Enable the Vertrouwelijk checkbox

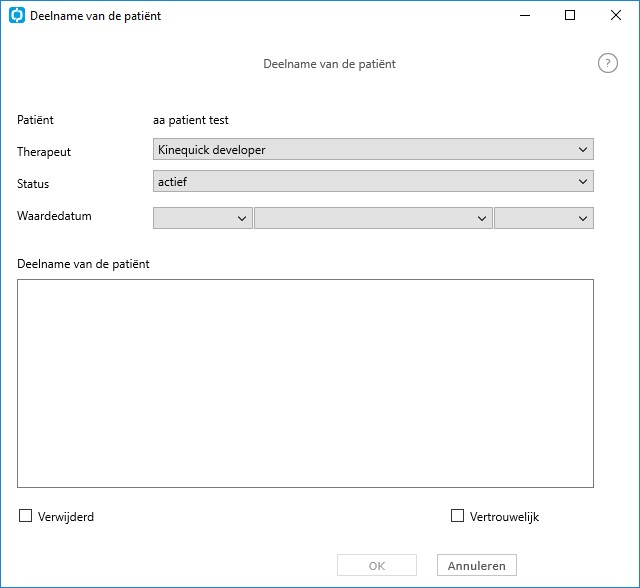click(x=457, y=516)
